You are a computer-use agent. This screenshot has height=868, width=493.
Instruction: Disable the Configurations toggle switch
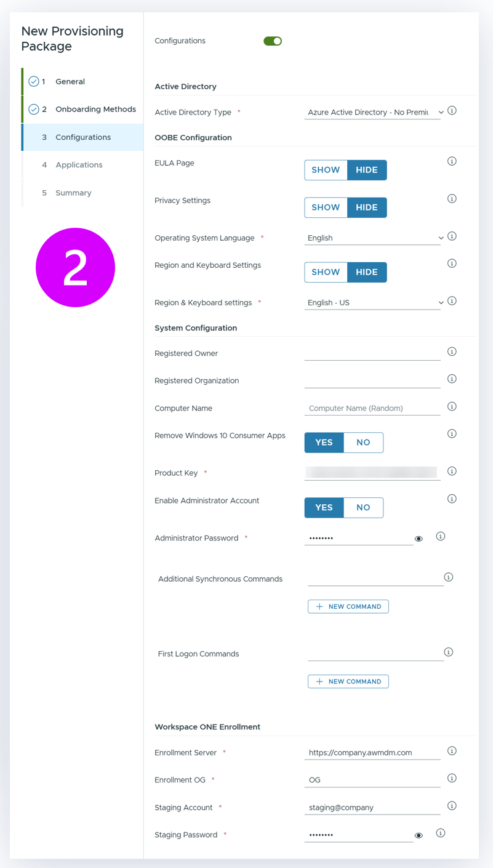pyautogui.click(x=272, y=40)
